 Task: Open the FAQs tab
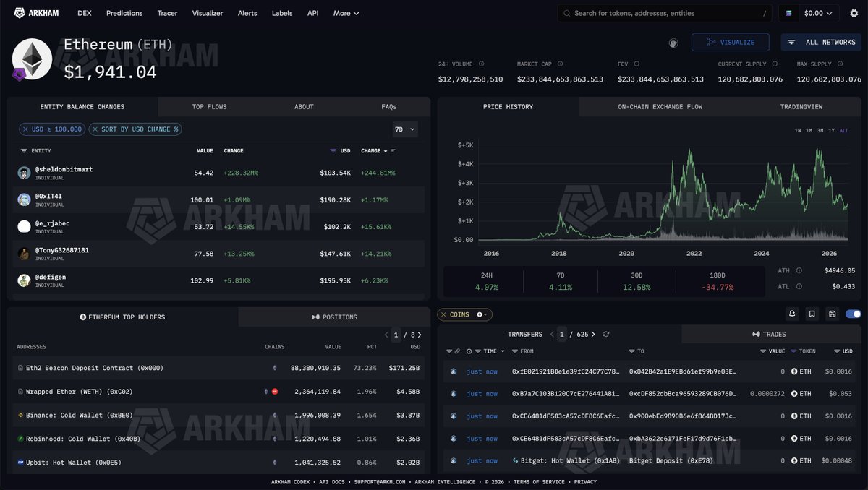pyautogui.click(x=389, y=107)
